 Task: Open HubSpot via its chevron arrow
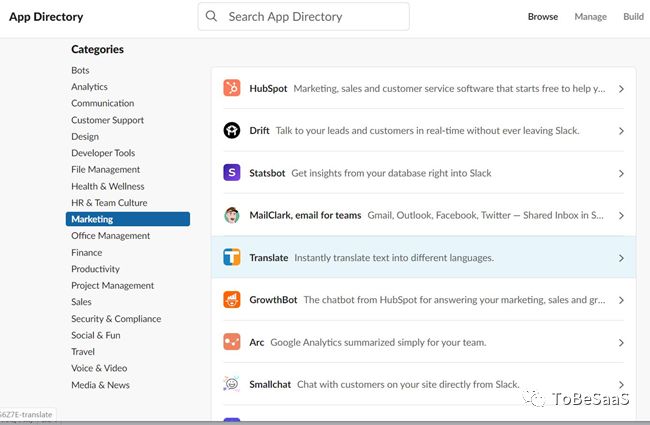pos(621,89)
